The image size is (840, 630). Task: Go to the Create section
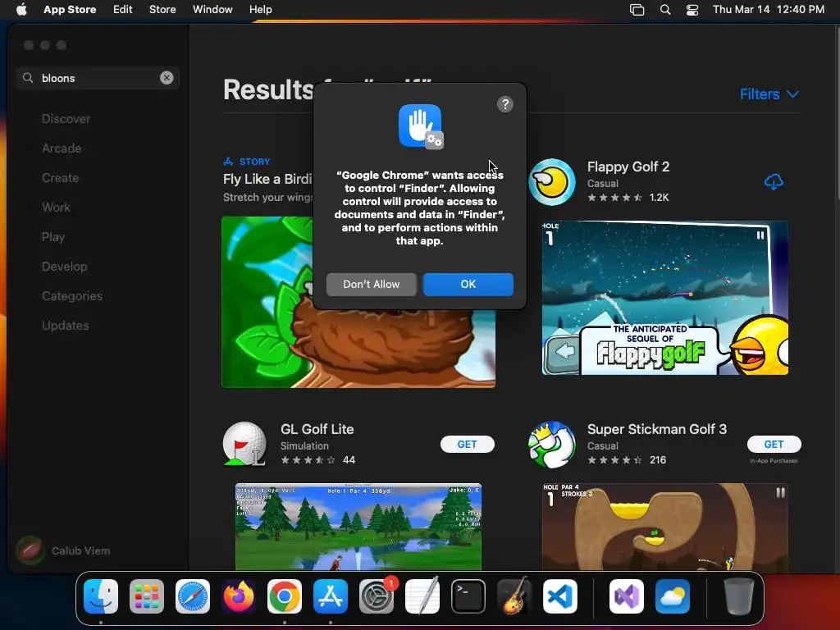(60, 178)
